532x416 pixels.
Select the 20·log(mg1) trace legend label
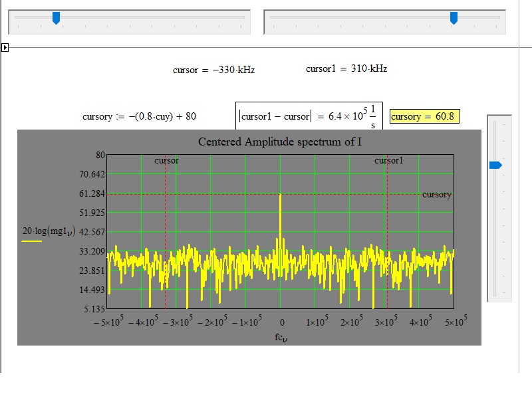tap(51, 231)
